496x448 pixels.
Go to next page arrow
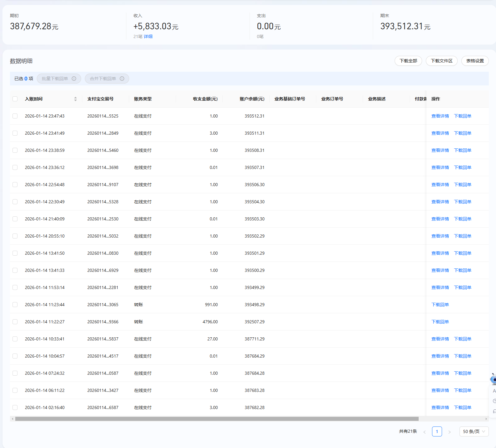(x=449, y=432)
